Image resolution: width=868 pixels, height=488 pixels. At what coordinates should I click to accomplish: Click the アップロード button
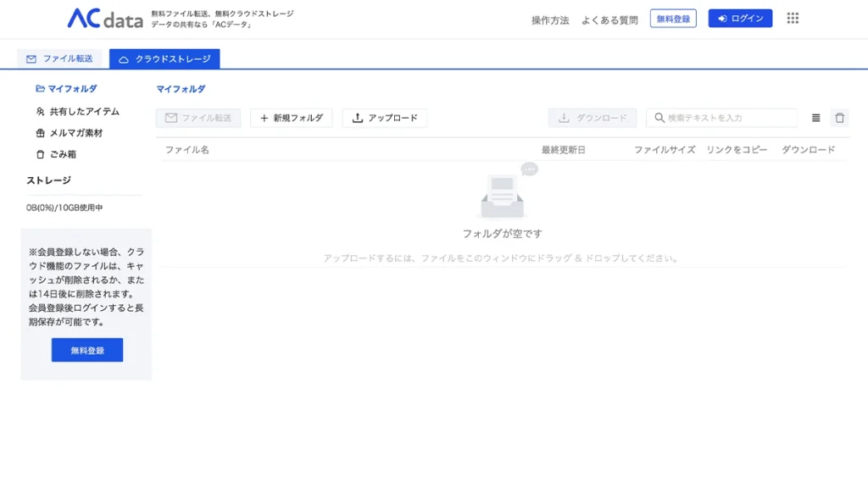385,118
